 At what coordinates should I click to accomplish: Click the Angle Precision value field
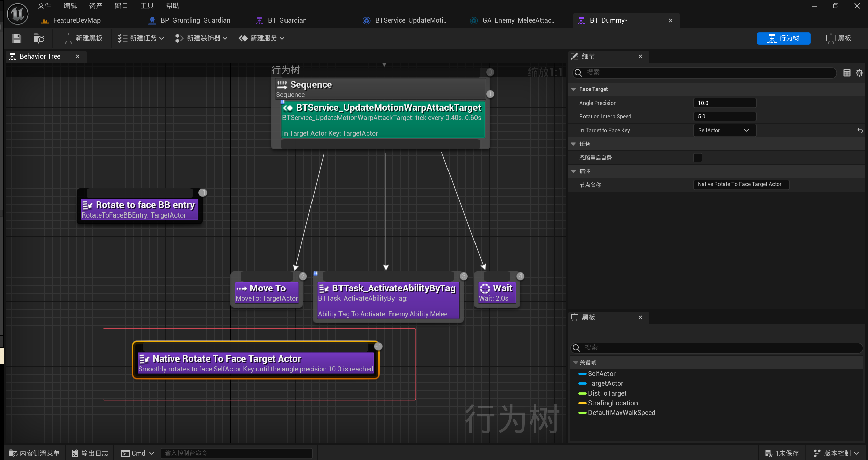(724, 103)
